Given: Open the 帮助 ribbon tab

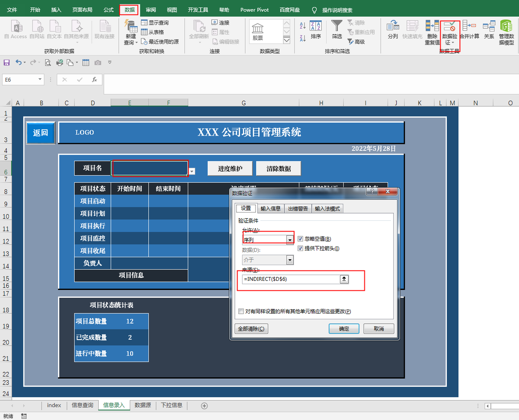Looking at the screenshot, I should (224, 10).
